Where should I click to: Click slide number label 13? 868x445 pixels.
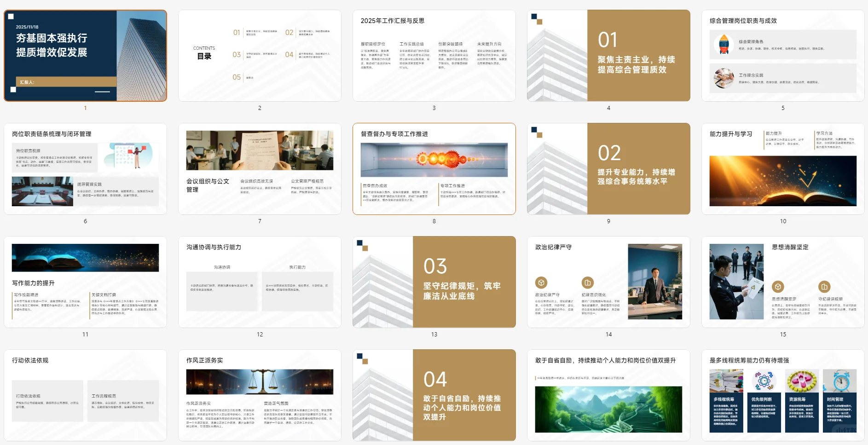[x=434, y=335]
